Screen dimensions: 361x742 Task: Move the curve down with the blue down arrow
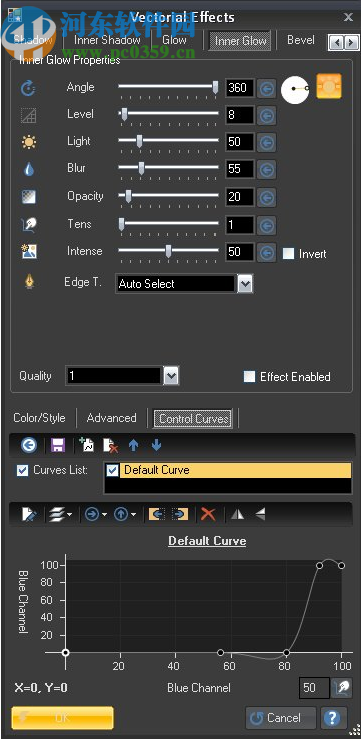coord(157,445)
